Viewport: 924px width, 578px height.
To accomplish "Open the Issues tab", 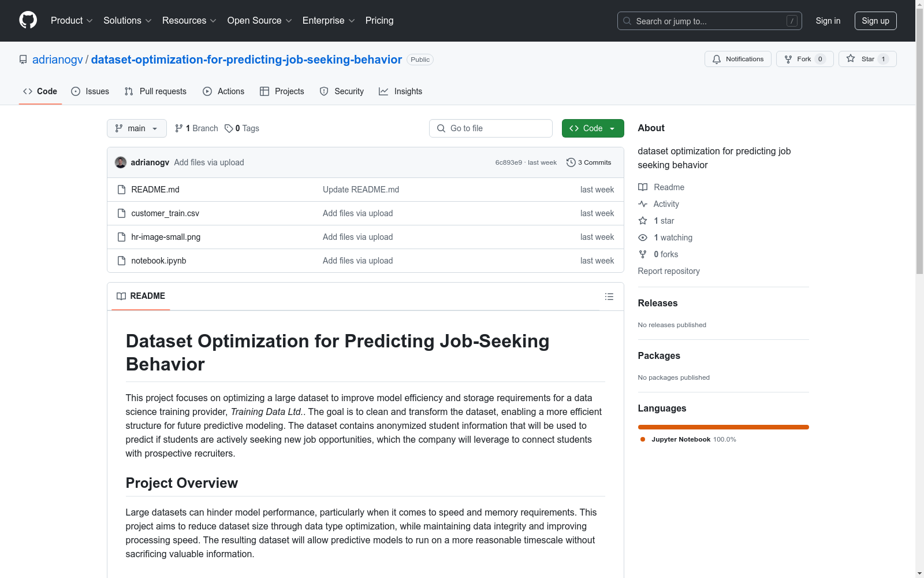I will (90, 91).
